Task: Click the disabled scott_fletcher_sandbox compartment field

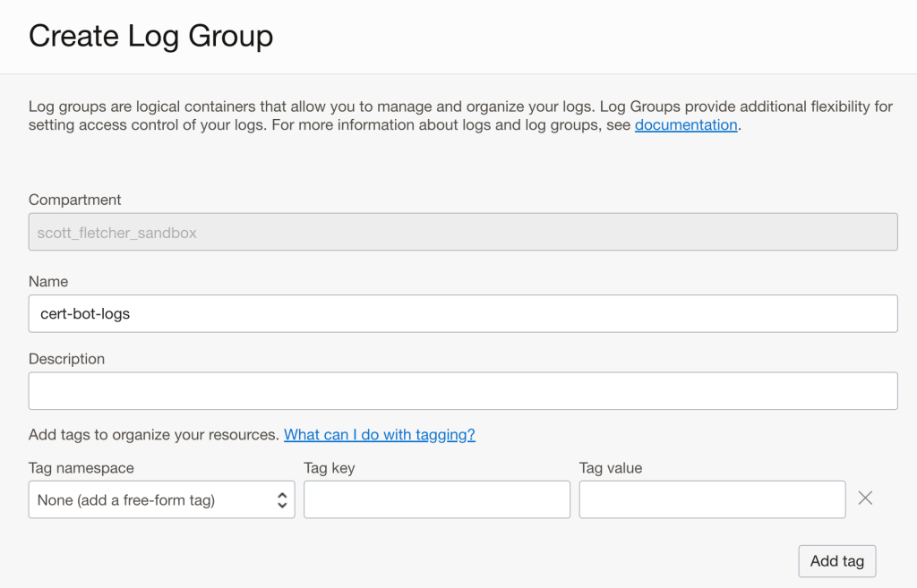Action: click(463, 232)
